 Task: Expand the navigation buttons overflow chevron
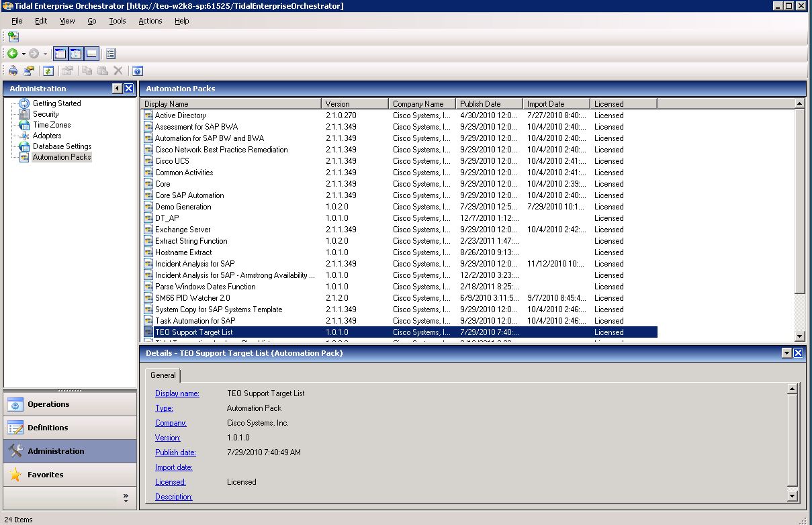click(126, 497)
